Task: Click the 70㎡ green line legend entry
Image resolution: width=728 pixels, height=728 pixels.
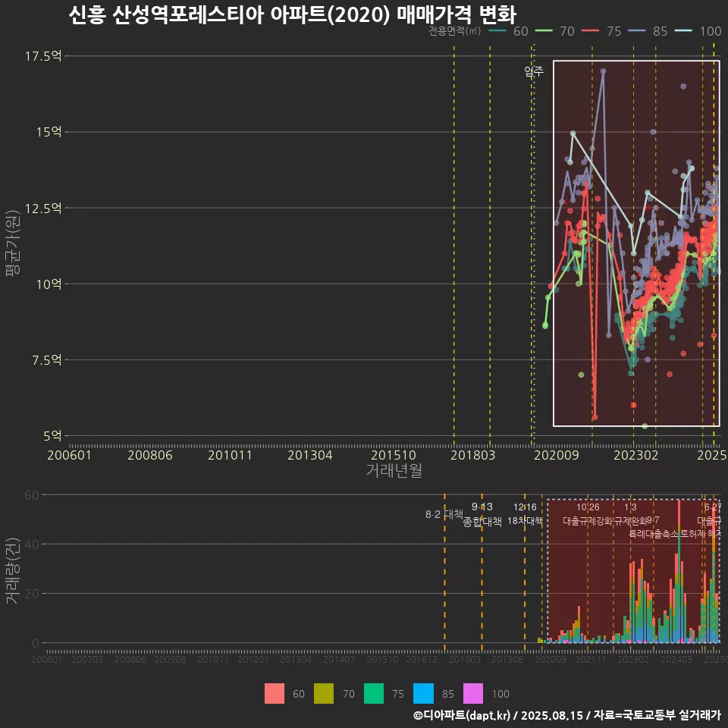Action: point(555,31)
